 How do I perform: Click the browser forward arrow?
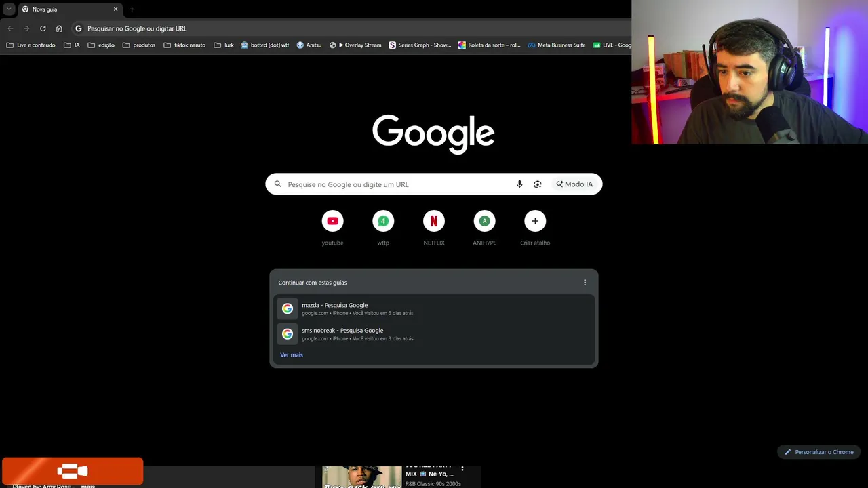point(26,28)
